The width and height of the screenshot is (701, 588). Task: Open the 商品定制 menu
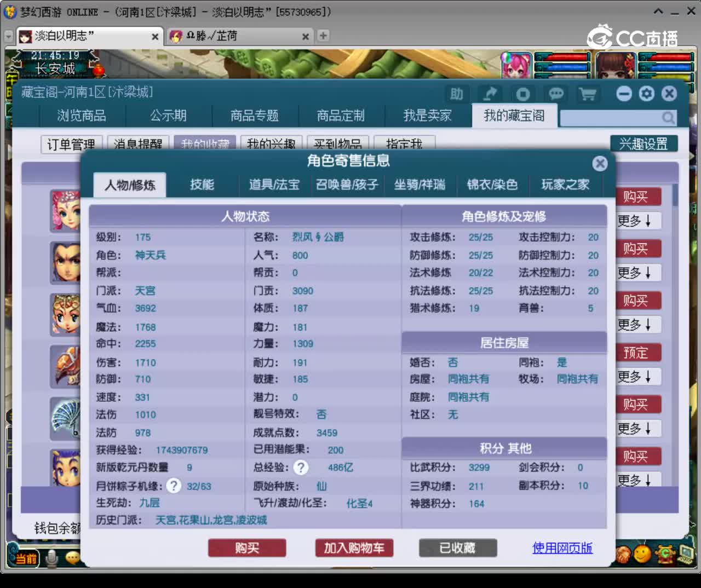[341, 116]
